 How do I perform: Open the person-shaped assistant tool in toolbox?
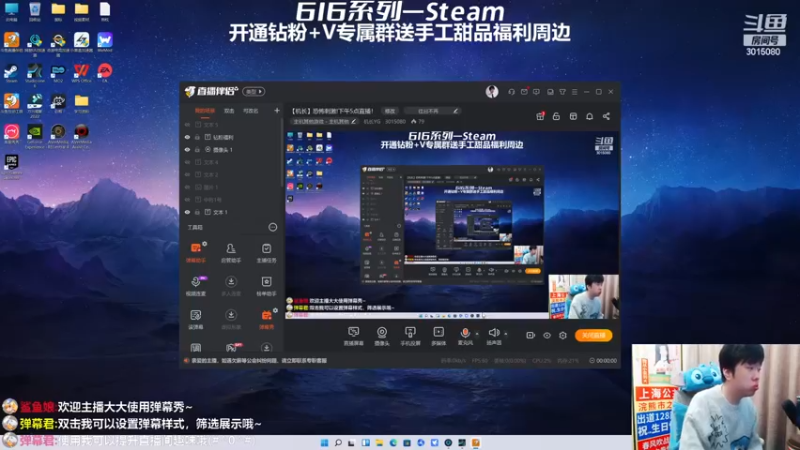pyautogui.click(x=231, y=252)
